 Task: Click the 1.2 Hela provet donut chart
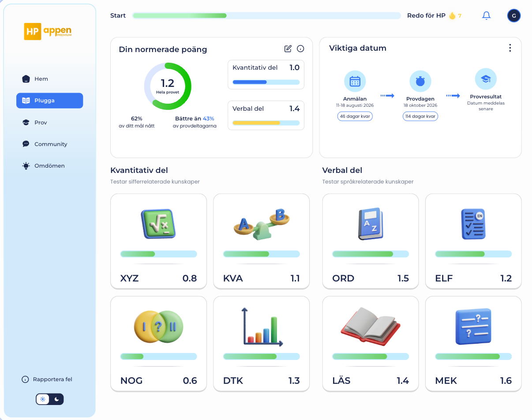tap(168, 86)
